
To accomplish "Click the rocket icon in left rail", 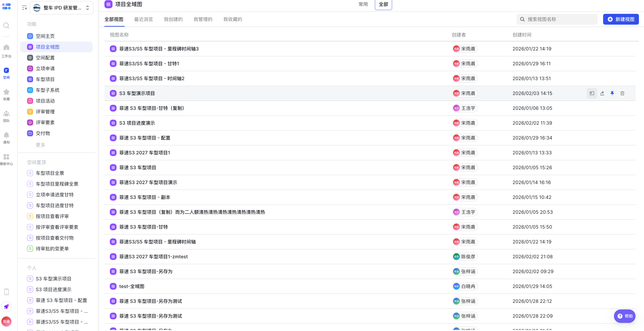I will (x=6, y=307).
